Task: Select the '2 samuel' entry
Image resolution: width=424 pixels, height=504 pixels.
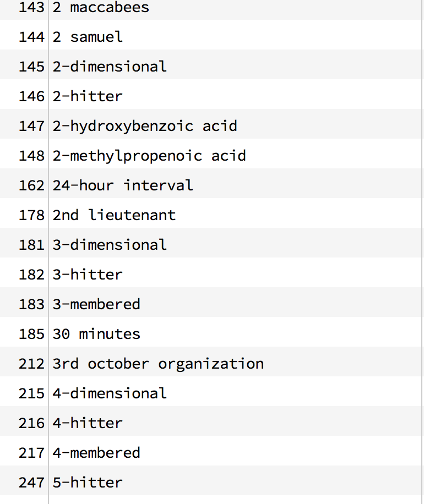Action: tap(211, 35)
